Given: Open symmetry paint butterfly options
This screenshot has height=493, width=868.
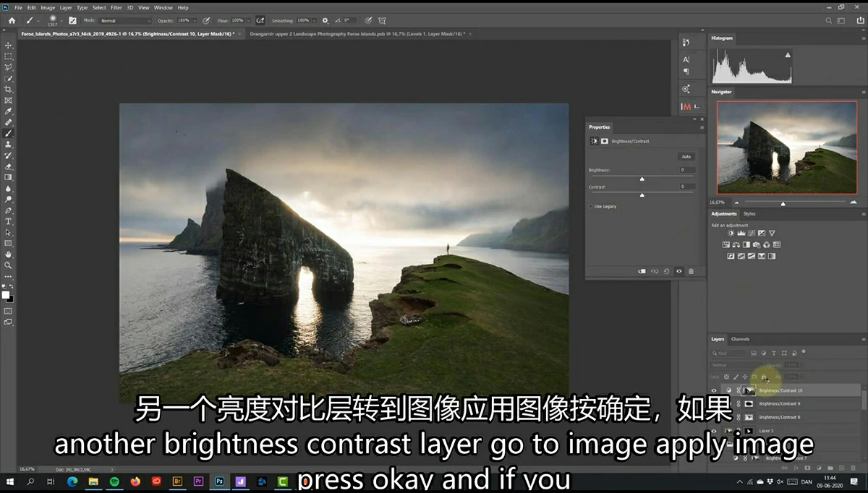Looking at the screenshot, I should click(x=382, y=20).
